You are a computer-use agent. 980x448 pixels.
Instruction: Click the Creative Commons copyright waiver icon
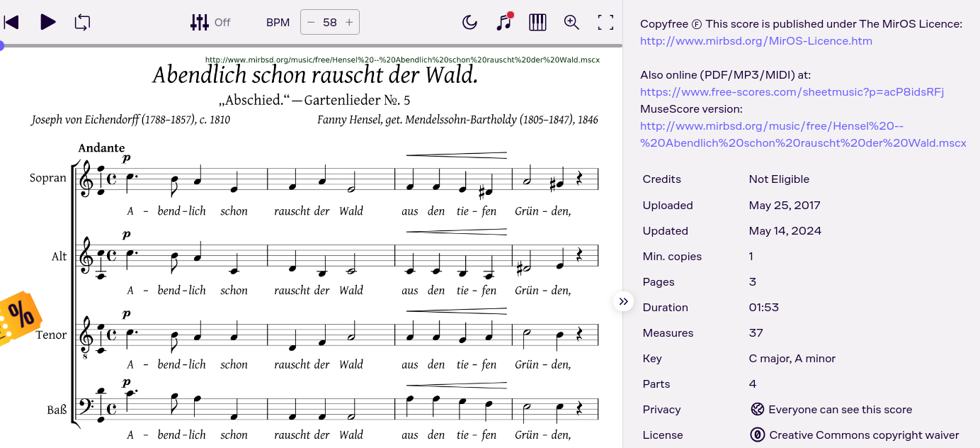pos(757,435)
